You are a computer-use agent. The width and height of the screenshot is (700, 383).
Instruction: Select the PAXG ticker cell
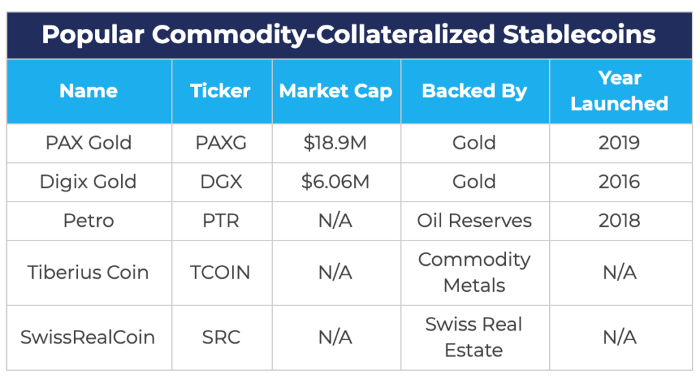coord(221,143)
